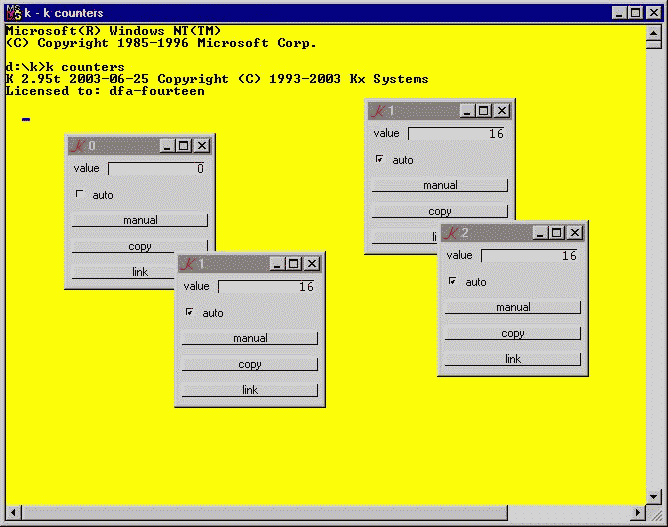Close counter window 0
The height and width of the screenshot is (527, 668).
pos(202,146)
